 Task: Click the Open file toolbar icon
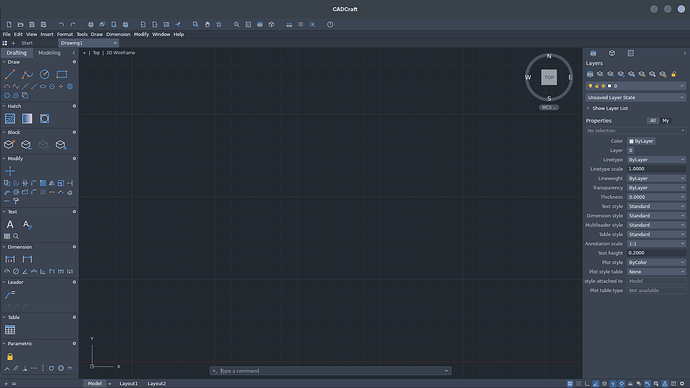pyautogui.click(x=20, y=25)
